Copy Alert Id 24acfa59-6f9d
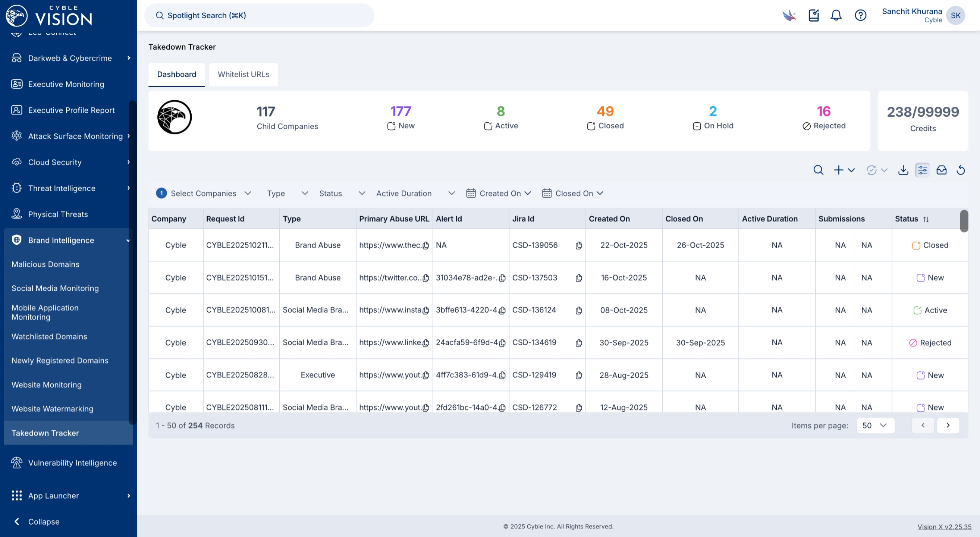The height and width of the screenshot is (537, 980). pyautogui.click(x=502, y=343)
